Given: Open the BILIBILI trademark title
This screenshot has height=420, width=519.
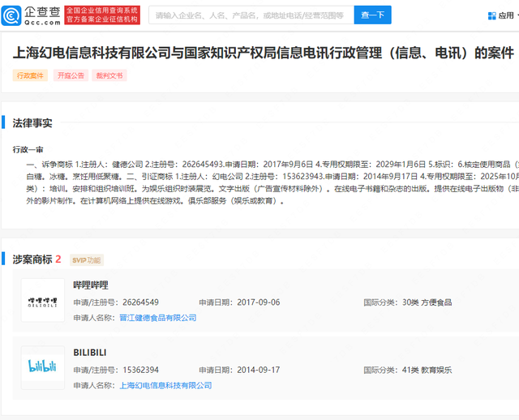Looking at the screenshot, I should (90, 353).
